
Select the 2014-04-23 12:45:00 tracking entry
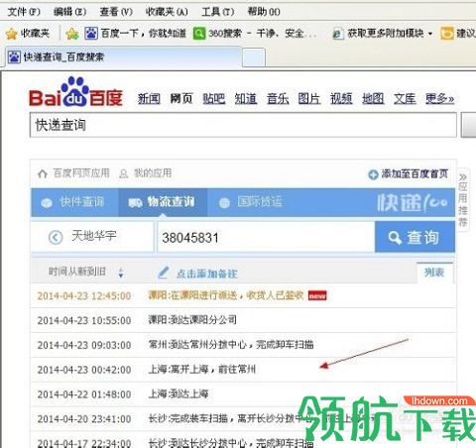coord(243,295)
